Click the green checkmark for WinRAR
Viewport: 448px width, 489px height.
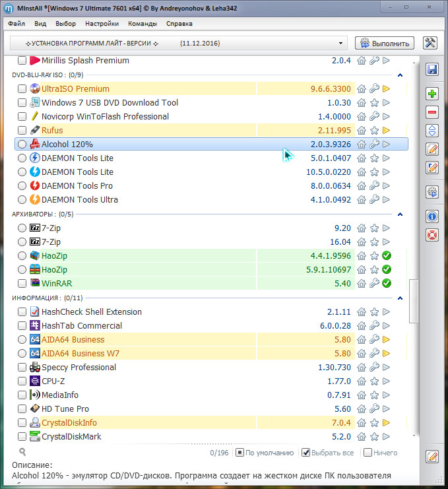[x=387, y=283]
